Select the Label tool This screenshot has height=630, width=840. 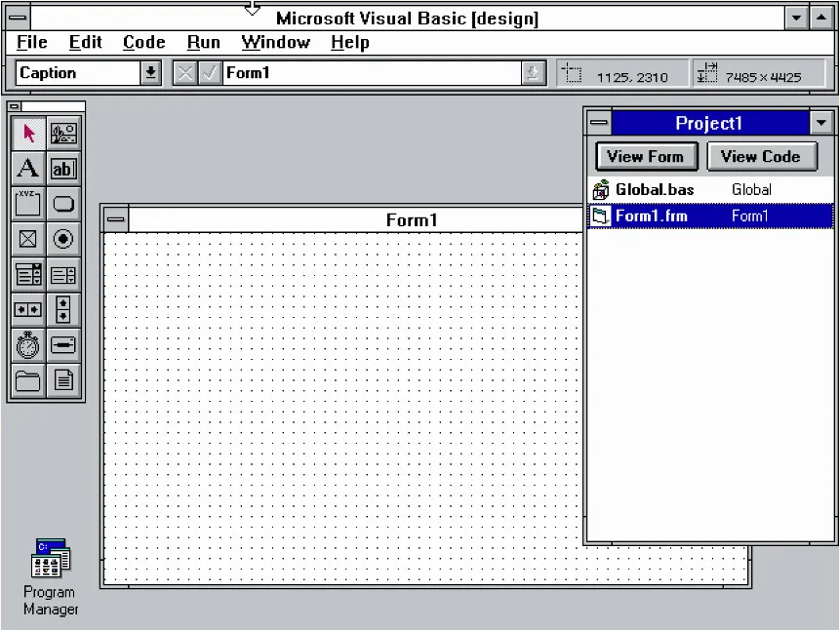[27, 169]
